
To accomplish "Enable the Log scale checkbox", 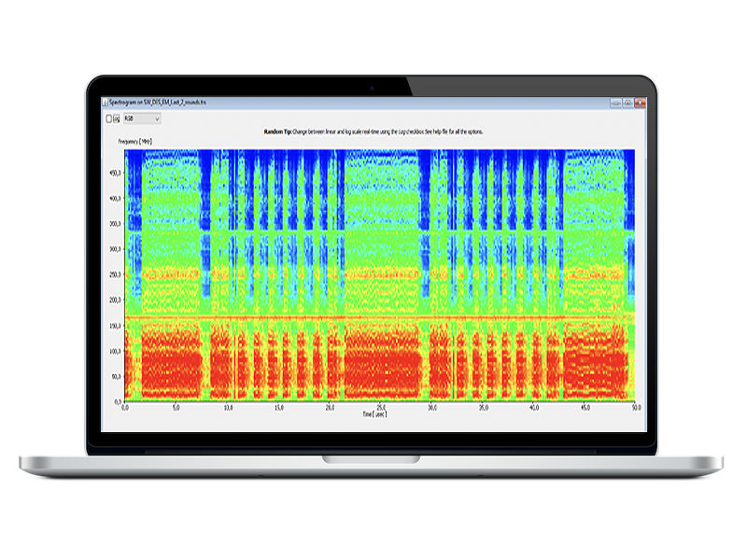I will (x=109, y=119).
